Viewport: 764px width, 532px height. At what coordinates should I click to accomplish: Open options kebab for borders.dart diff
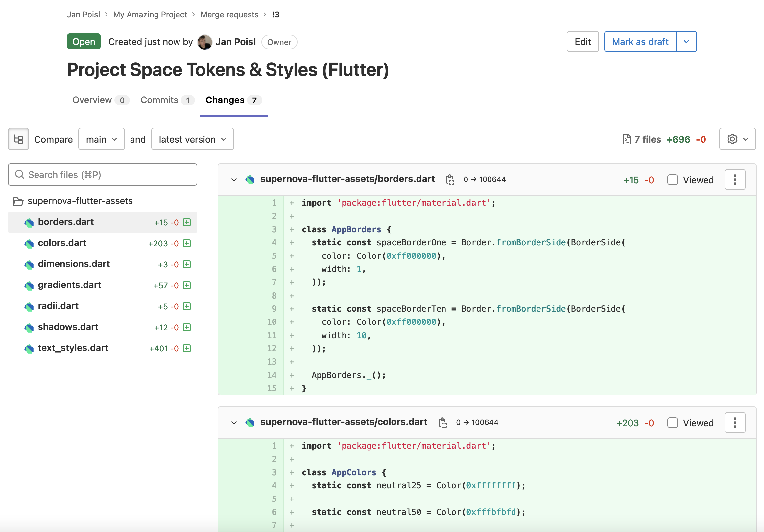735,180
